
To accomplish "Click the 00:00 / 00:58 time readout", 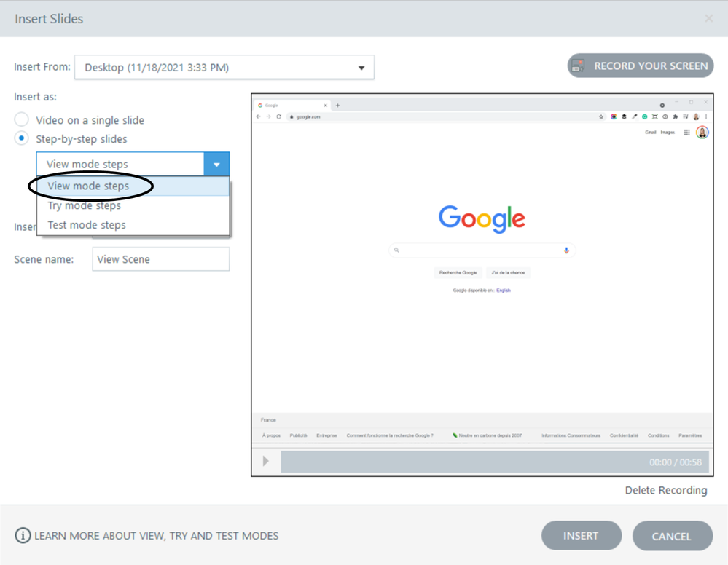I will click(x=676, y=462).
